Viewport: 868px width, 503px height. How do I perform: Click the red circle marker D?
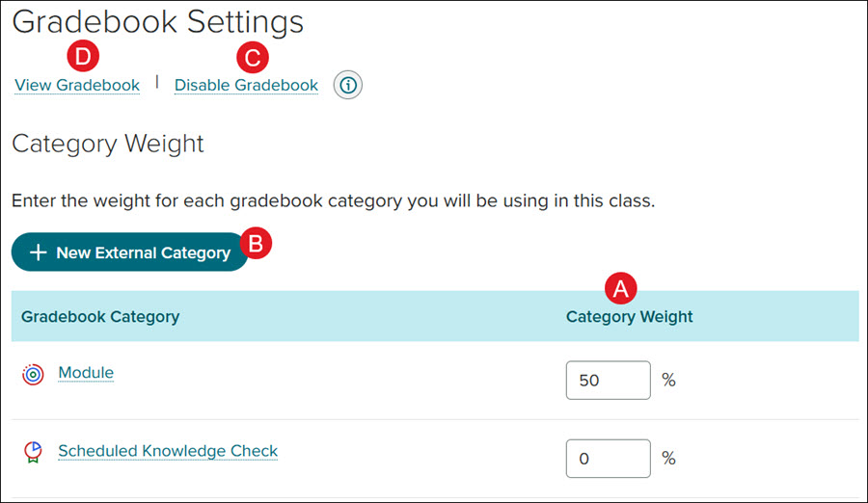click(x=83, y=56)
